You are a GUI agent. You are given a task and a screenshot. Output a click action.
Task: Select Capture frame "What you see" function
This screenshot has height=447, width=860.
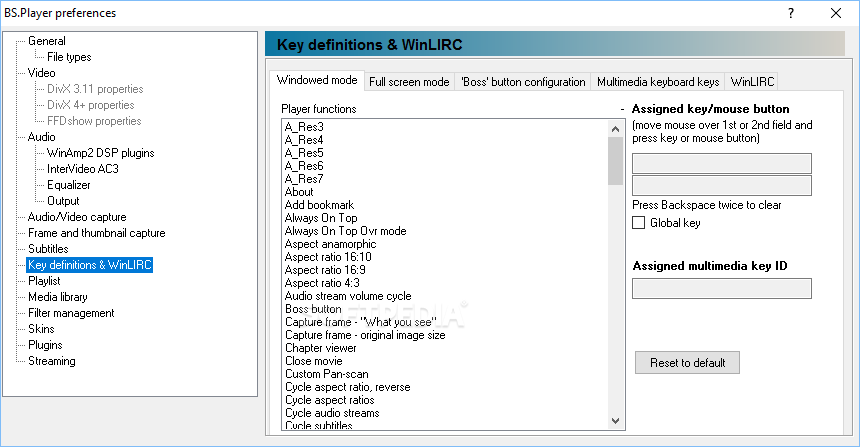point(361,322)
